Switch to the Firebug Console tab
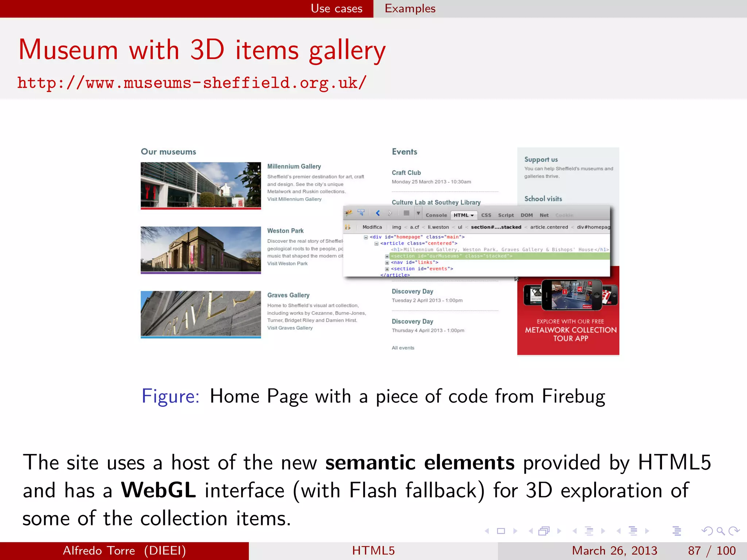This screenshot has width=747, height=560. pyautogui.click(x=436, y=215)
